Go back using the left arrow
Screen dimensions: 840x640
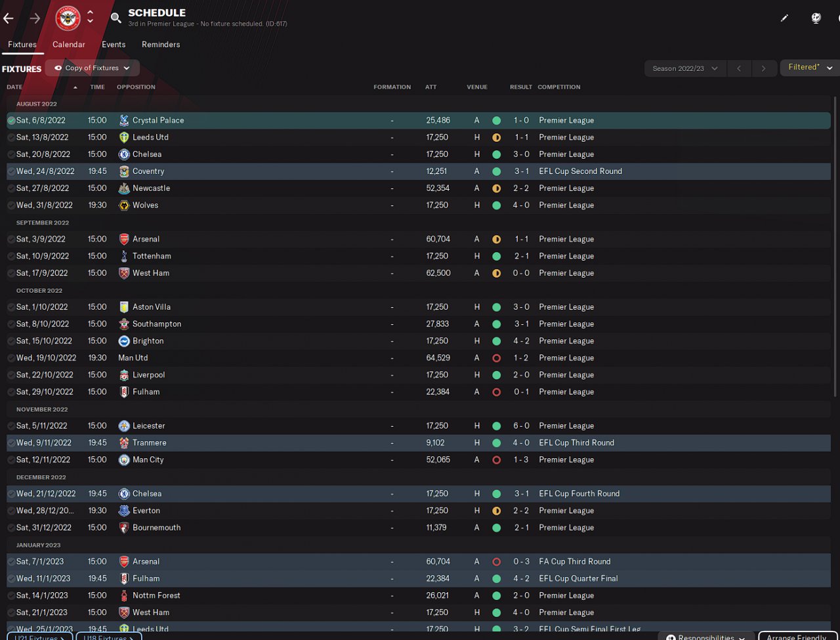point(9,18)
